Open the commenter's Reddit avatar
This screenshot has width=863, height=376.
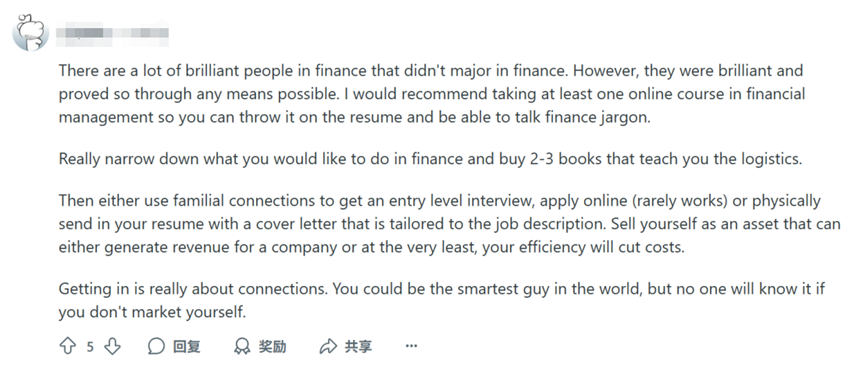pos(31,32)
